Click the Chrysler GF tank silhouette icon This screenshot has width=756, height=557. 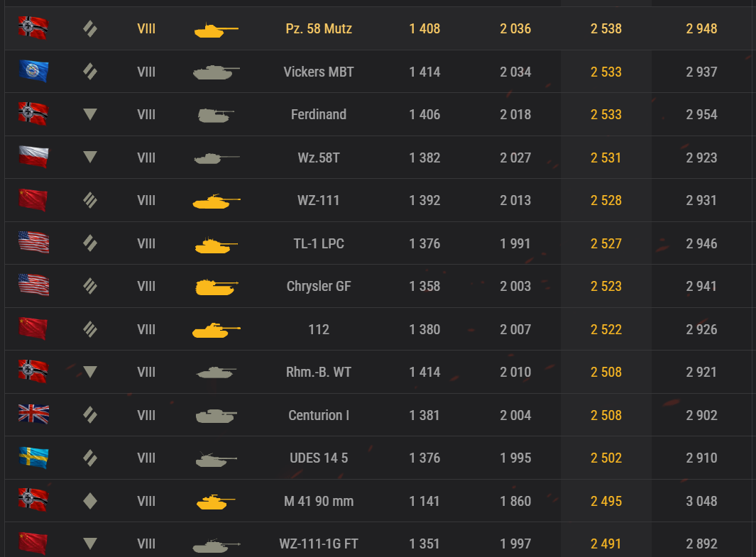click(x=216, y=287)
